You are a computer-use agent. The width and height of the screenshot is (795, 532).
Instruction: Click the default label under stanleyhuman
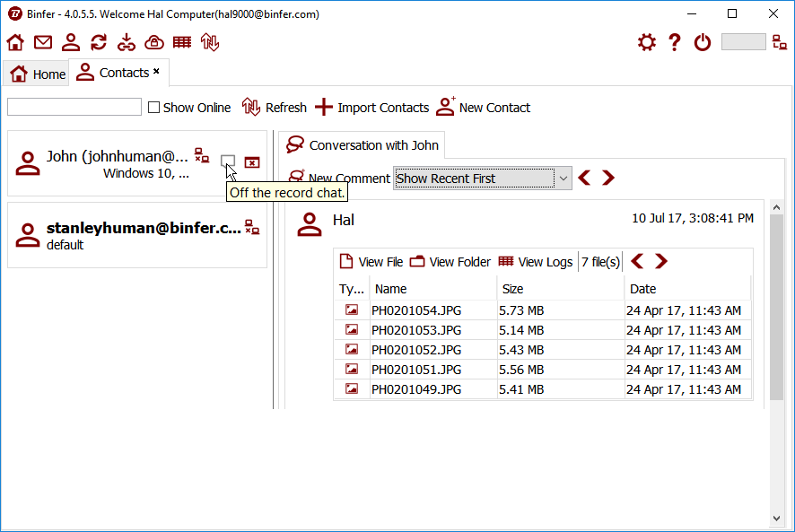click(65, 245)
